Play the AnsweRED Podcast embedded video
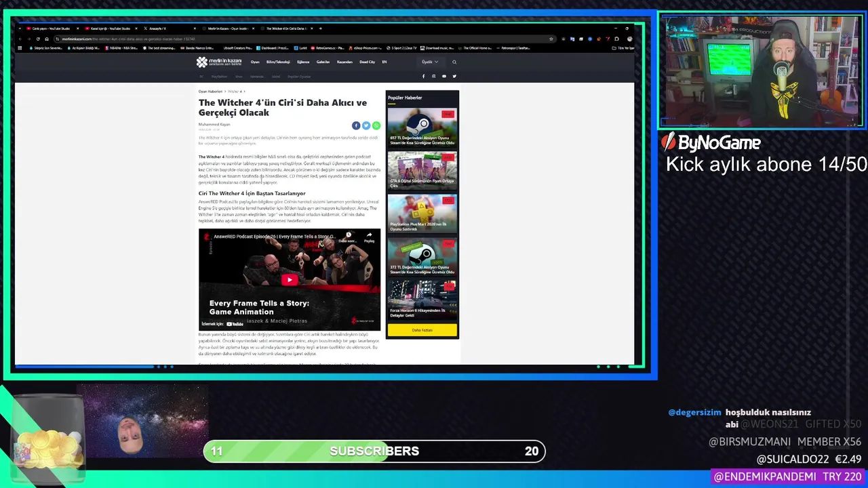 [x=290, y=280]
